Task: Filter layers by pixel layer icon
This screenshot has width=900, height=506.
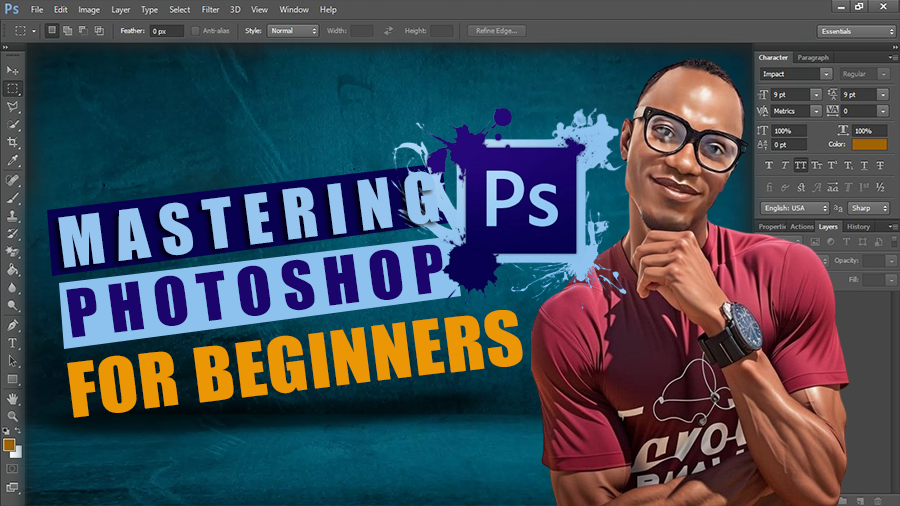Action: [815, 242]
